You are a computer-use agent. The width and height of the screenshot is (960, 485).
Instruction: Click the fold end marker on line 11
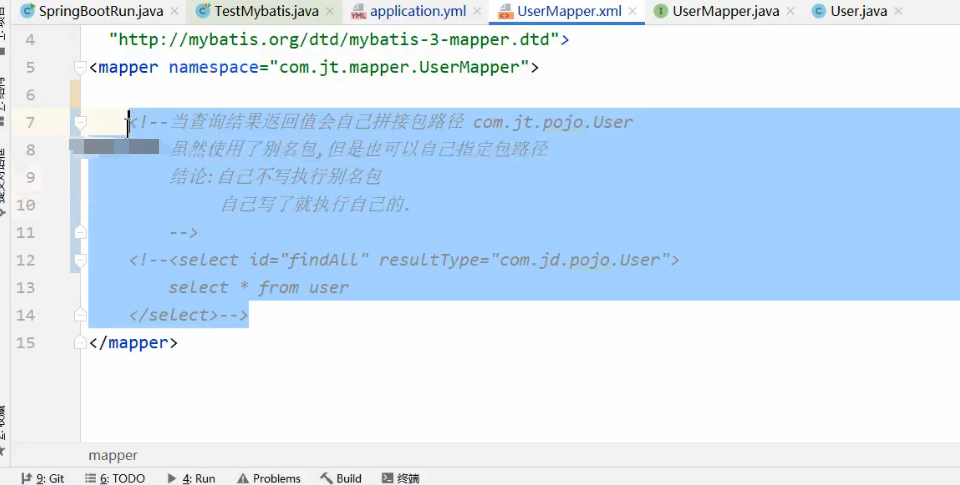coord(80,232)
